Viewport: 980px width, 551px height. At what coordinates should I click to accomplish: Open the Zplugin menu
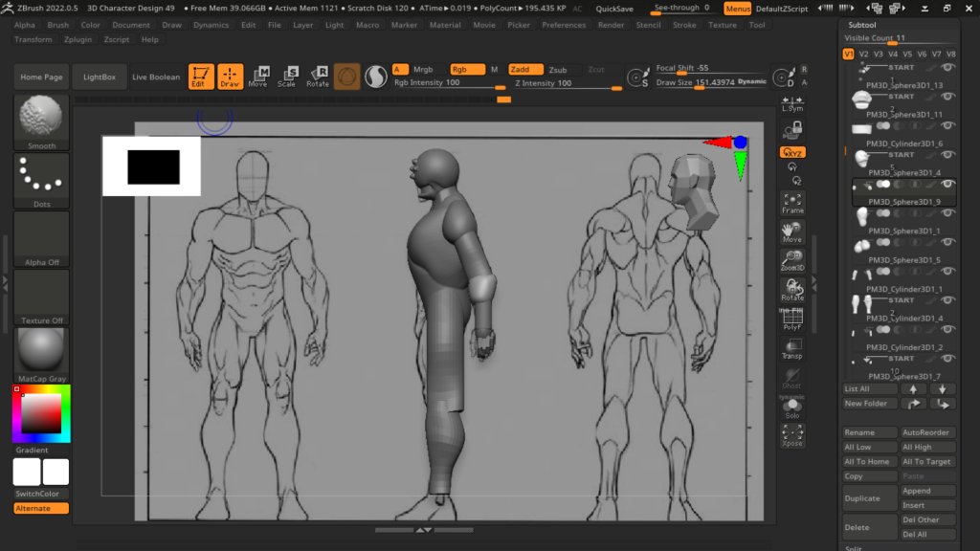point(79,39)
